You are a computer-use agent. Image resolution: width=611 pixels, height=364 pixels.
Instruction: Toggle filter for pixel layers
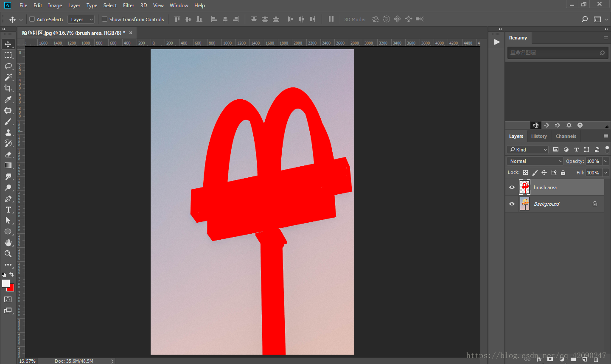(x=556, y=149)
